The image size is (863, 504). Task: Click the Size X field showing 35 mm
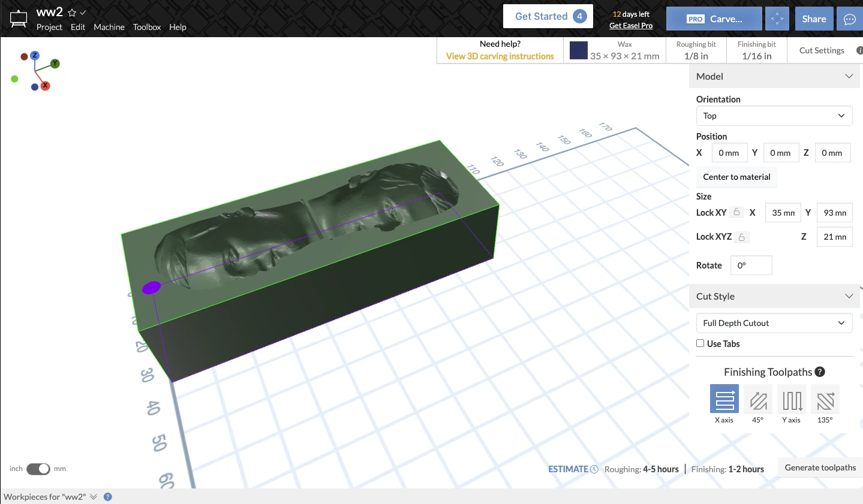[783, 213]
